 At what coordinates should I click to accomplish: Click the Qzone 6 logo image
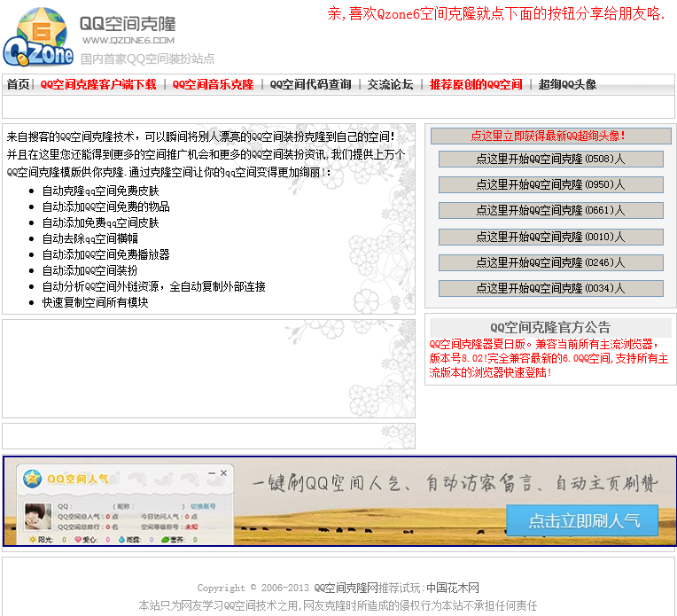(38, 37)
